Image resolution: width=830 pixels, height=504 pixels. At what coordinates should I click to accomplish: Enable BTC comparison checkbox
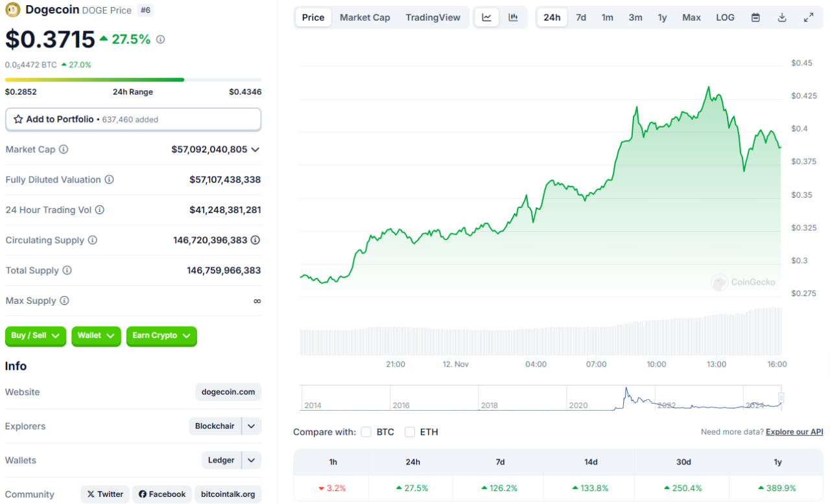pyautogui.click(x=366, y=432)
